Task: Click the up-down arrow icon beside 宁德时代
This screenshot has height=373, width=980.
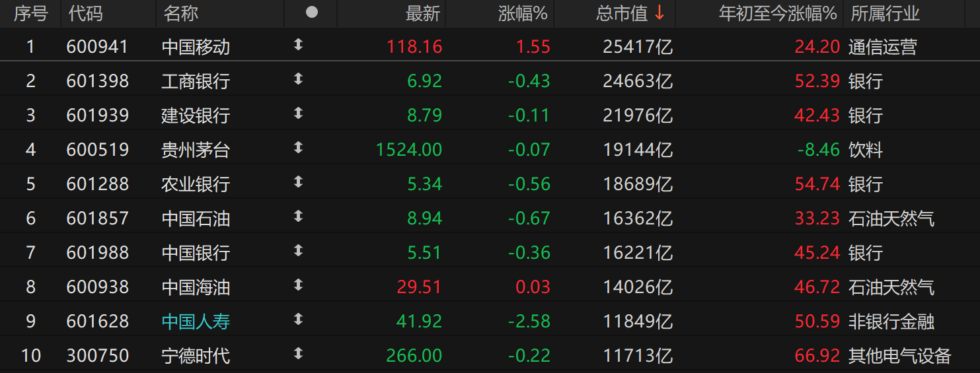Action: pyautogui.click(x=298, y=354)
